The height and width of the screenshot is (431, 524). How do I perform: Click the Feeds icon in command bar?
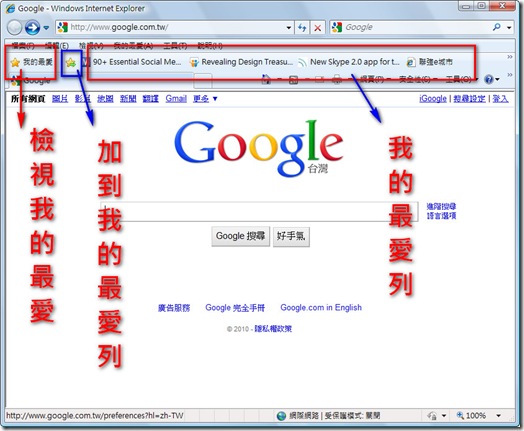point(293,80)
